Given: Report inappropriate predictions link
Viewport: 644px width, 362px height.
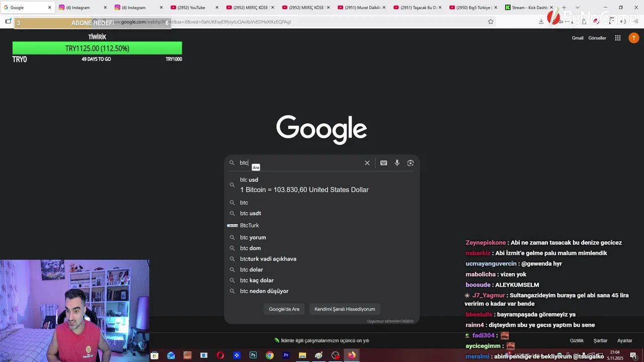Looking at the screenshot, I should click(x=390, y=321).
